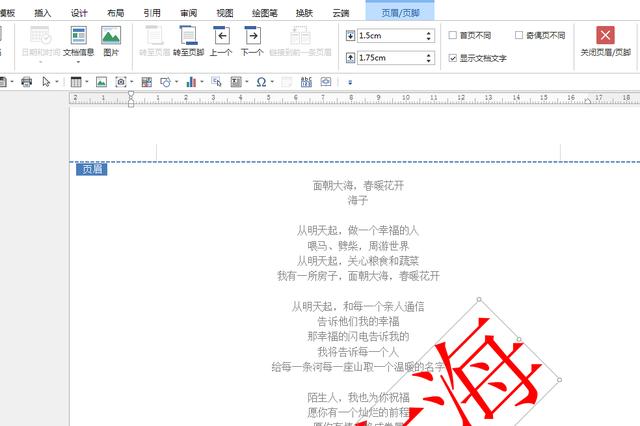
Task: Switch to the 布局 tab
Action: (x=116, y=13)
